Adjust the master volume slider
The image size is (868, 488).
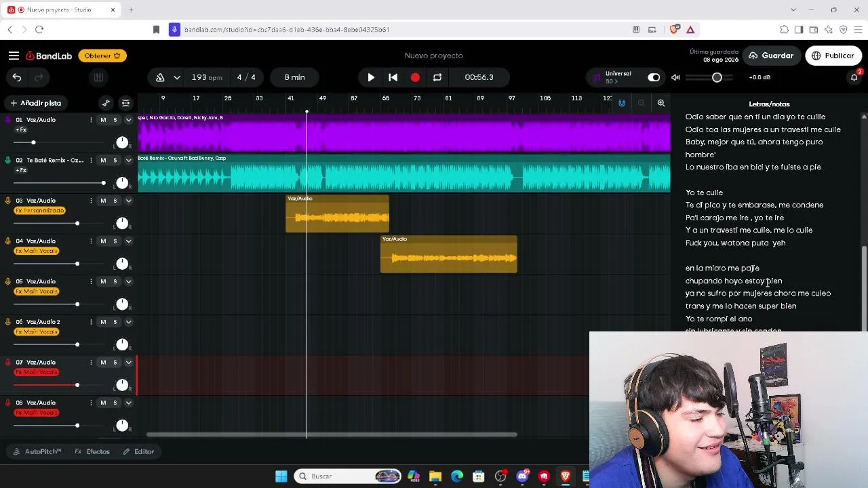point(717,77)
